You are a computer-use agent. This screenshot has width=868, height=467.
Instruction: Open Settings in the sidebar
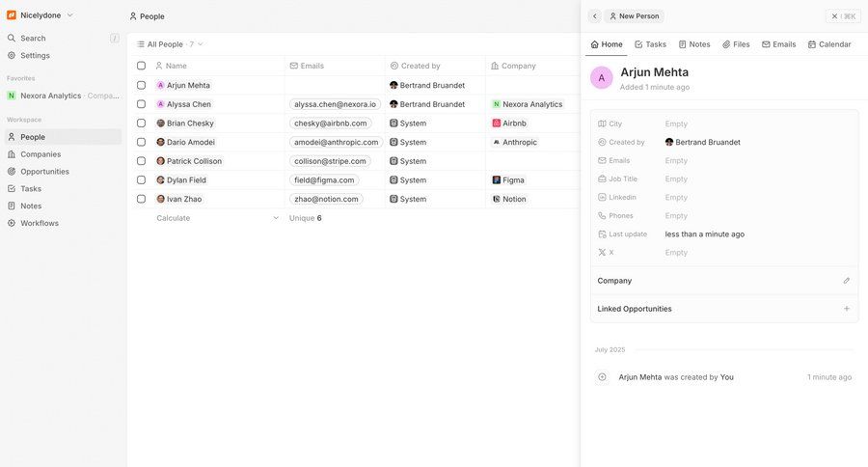(63, 55)
